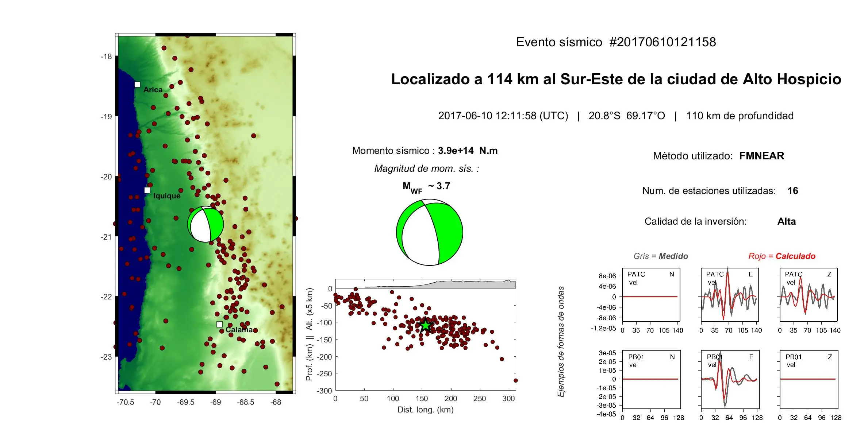Click the PATC E waveform plot
This screenshot has height=442, width=868.
point(730,295)
